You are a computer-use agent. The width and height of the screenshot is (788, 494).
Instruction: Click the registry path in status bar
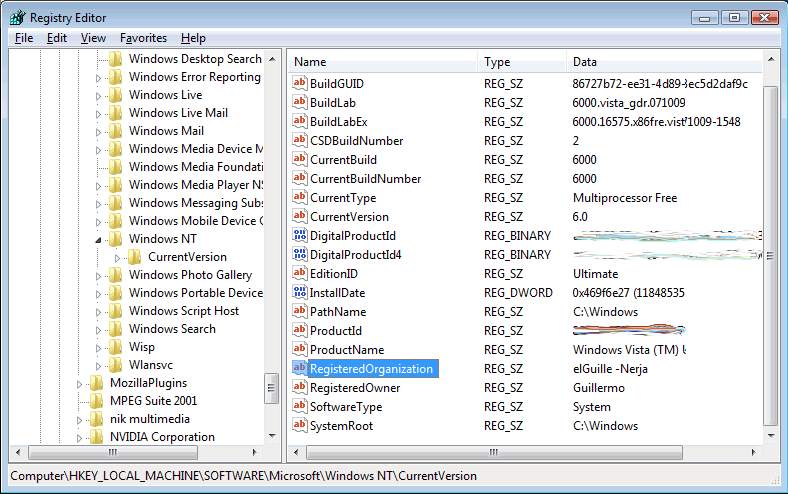(244, 476)
